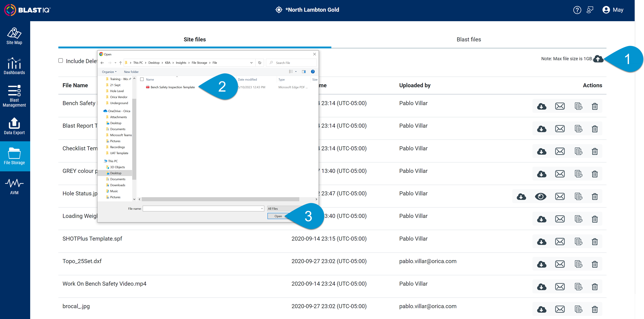Click the Insights breadcrumb segment
644x319 pixels.
click(181, 63)
